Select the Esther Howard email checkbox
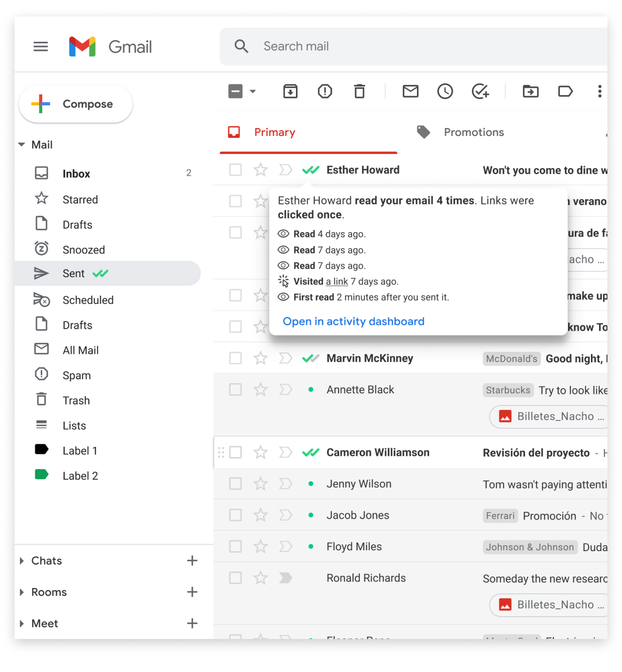The width and height of the screenshot is (622, 672). 236,170
